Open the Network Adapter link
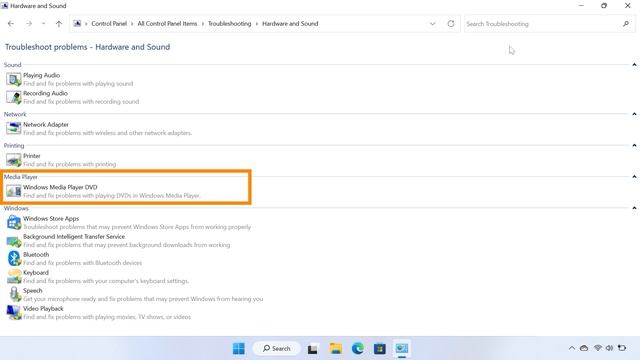This screenshot has height=360, width=640. [46, 124]
